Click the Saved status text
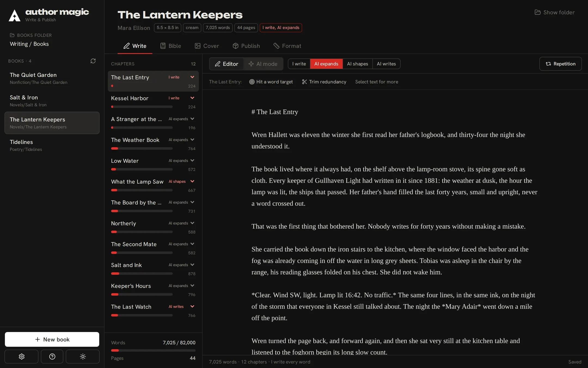Screen dimensions: 588x368 pos(575,362)
